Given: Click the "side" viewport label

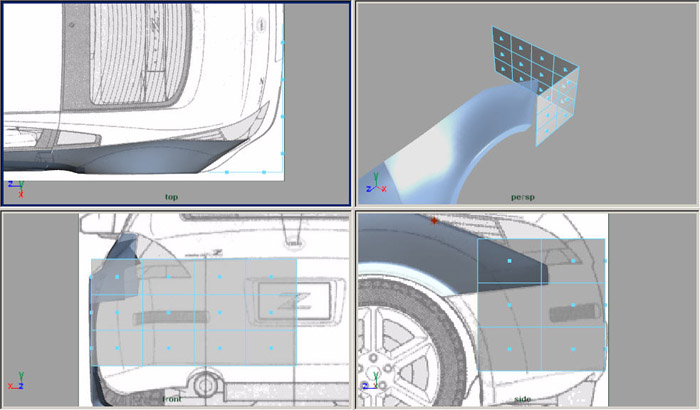Looking at the screenshot, I should [x=520, y=398].
